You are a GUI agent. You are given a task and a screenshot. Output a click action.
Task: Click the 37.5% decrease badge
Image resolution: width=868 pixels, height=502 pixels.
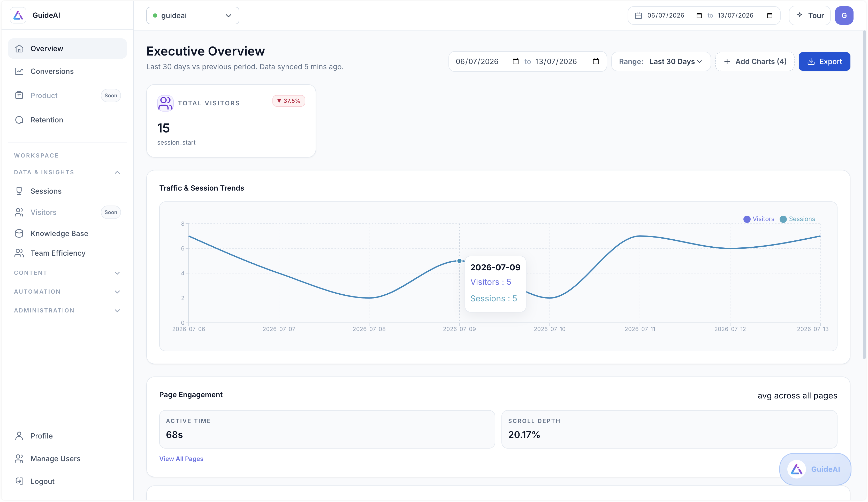tap(289, 101)
